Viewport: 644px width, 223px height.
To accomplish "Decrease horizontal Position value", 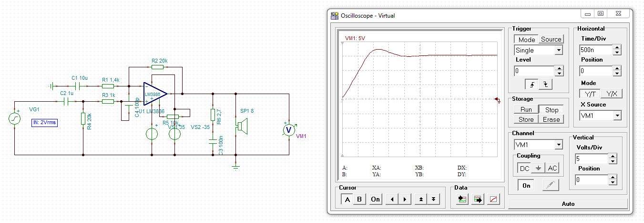I will tap(618, 74).
